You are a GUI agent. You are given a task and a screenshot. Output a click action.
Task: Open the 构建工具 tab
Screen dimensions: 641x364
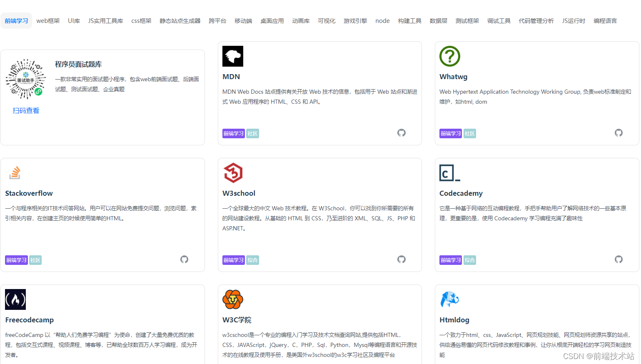pyautogui.click(x=409, y=21)
